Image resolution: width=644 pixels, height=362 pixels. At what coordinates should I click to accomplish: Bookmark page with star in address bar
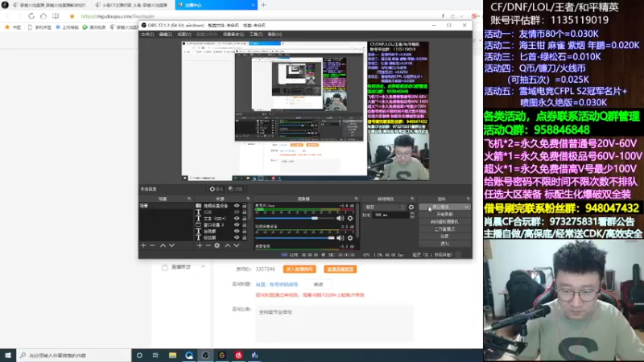[72, 16]
